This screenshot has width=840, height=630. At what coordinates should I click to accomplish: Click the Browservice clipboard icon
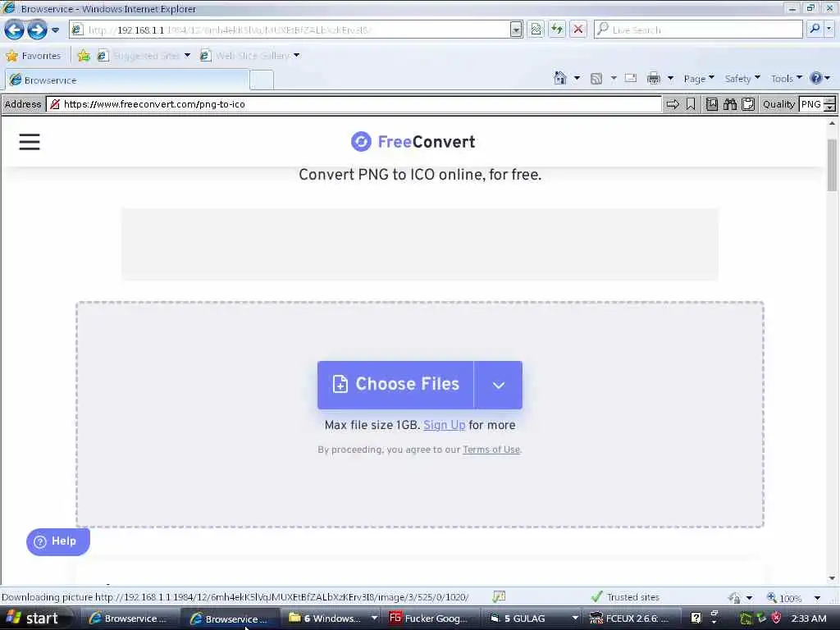748,104
